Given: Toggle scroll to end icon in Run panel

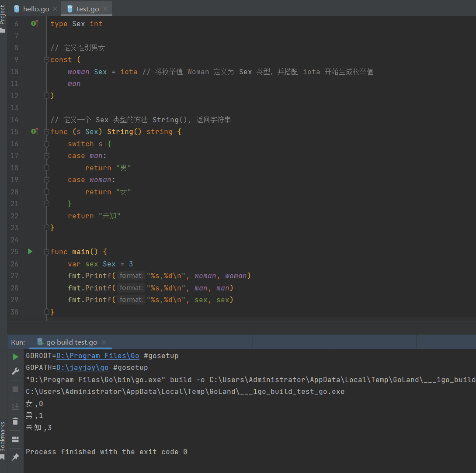Looking at the screenshot, I should point(15,407).
